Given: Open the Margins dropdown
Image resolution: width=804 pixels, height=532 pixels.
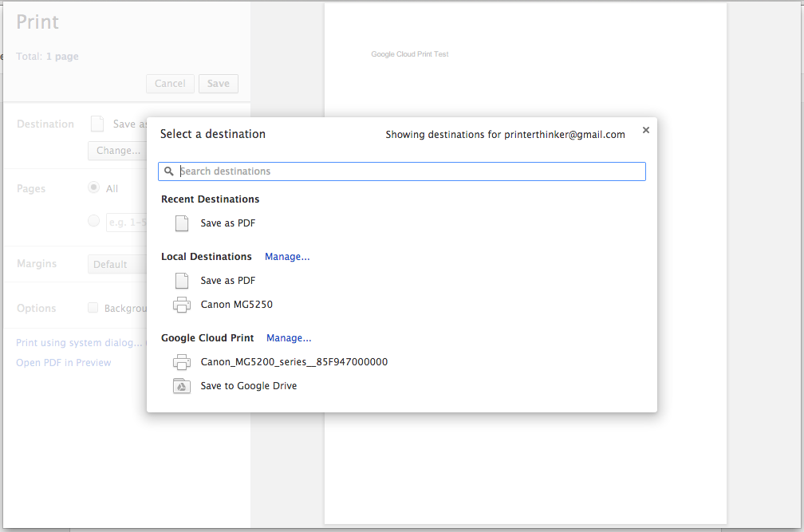Looking at the screenshot, I should (x=116, y=264).
